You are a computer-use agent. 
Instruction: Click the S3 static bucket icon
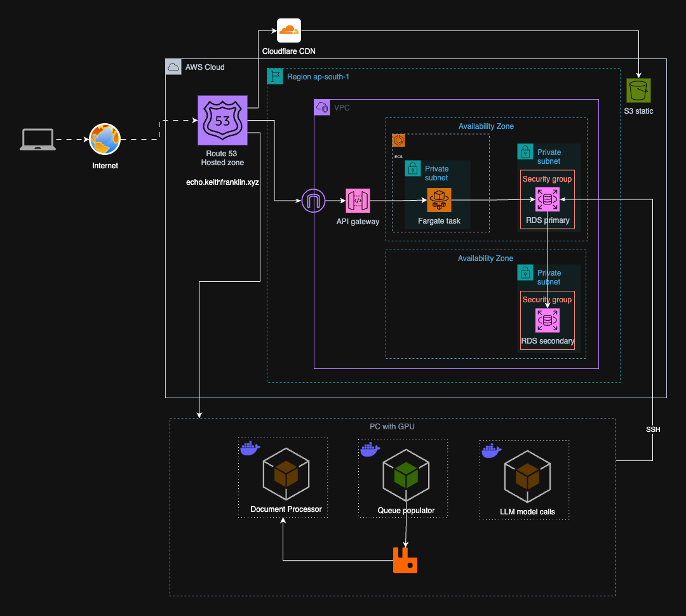[x=638, y=90]
